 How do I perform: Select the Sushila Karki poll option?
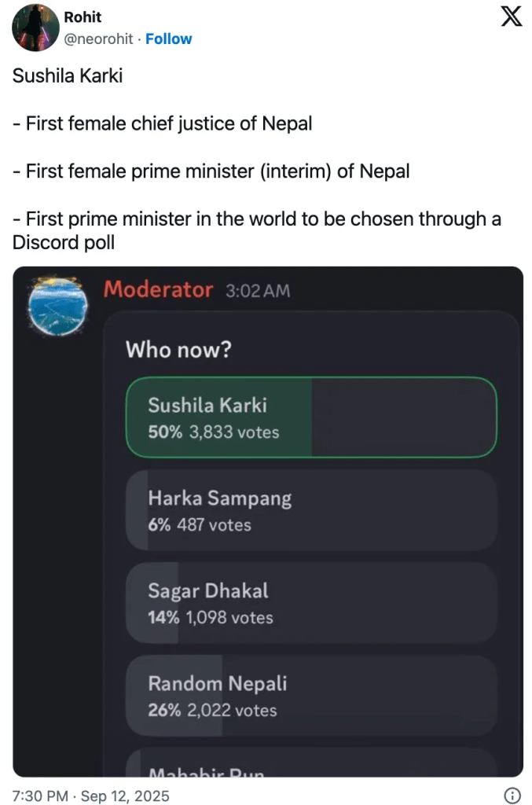pyautogui.click(x=311, y=417)
